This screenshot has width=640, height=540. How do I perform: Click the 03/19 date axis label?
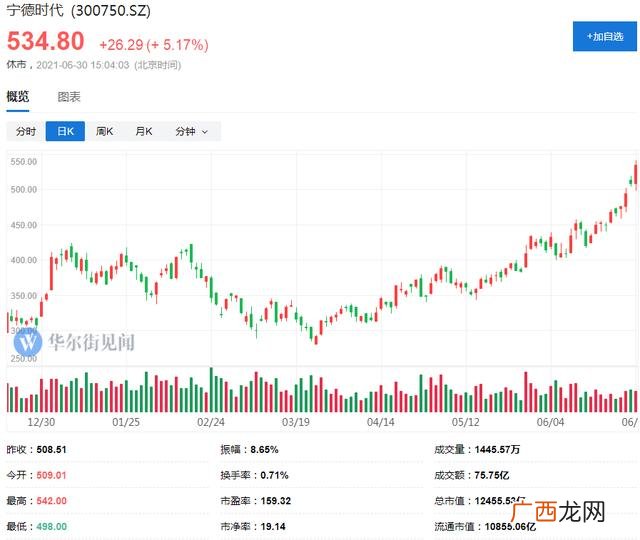tap(296, 422)
